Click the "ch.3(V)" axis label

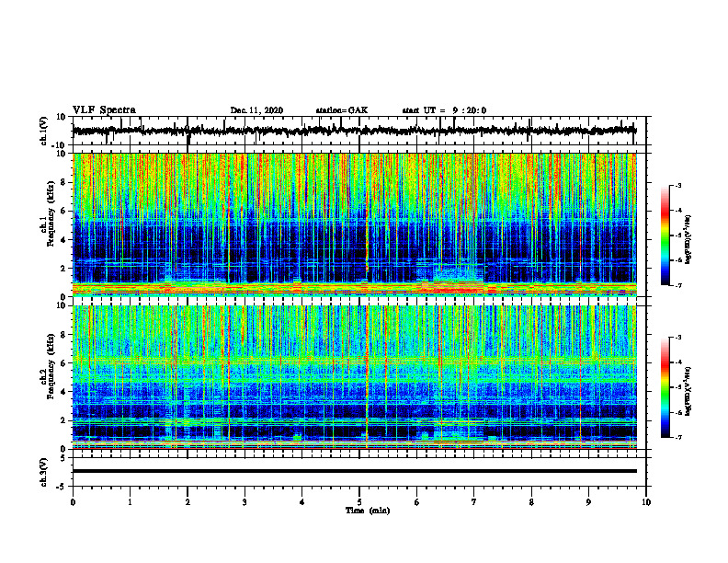44,472
